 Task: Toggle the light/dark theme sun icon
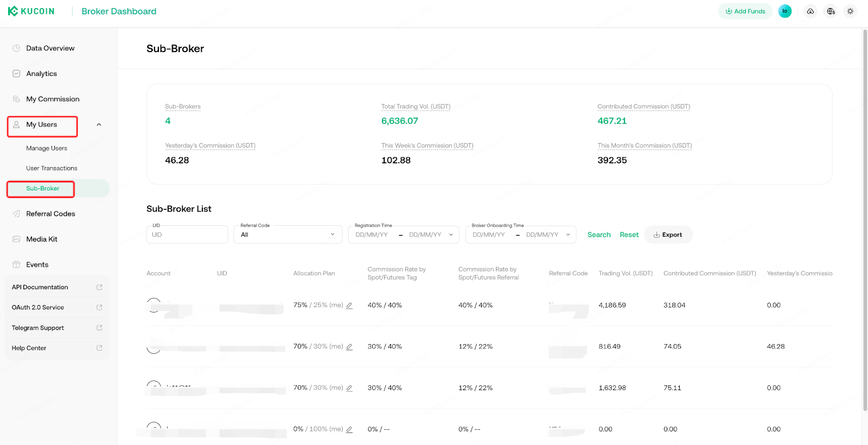pos(850,11)
